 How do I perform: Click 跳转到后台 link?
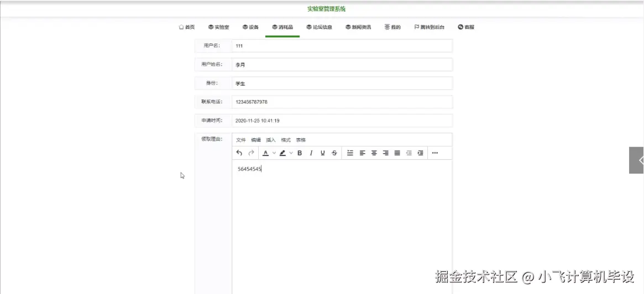[x=429, y=27]
